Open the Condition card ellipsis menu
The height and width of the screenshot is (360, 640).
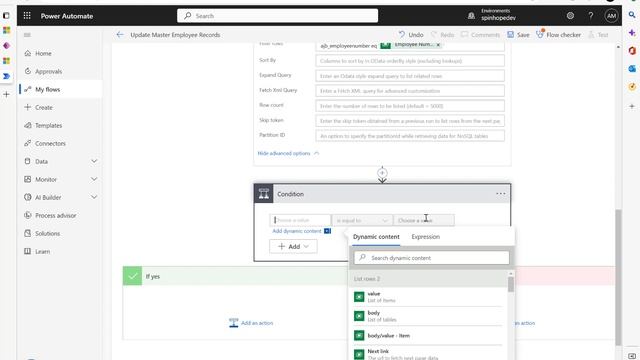501,194
